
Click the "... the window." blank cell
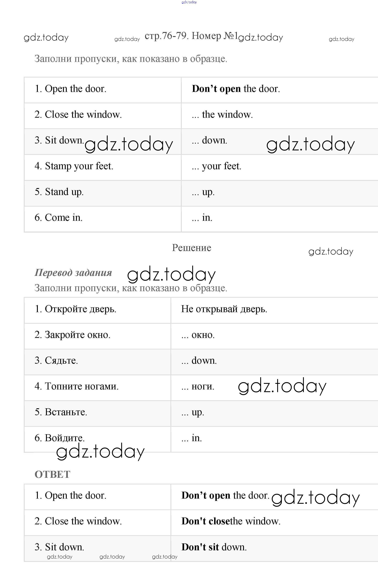click(222, 115)
